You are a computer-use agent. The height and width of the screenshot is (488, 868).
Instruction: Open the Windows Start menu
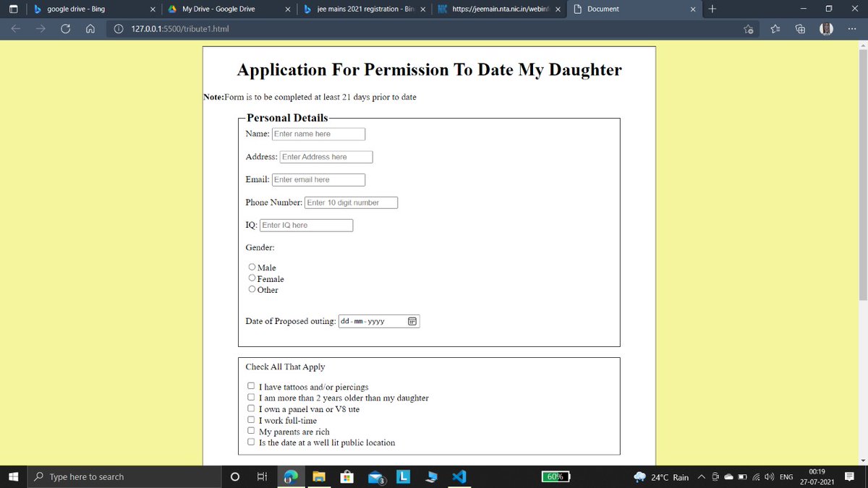[13, 476]
